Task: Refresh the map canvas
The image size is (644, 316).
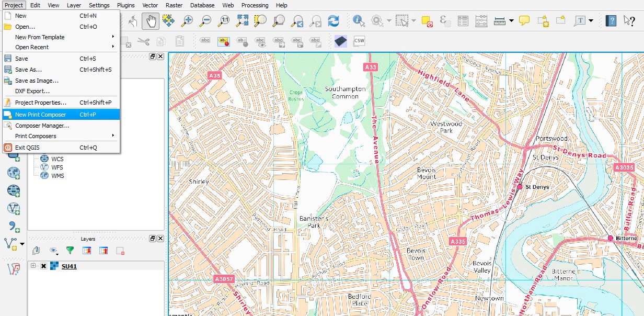Action: (x=335, y=21)
